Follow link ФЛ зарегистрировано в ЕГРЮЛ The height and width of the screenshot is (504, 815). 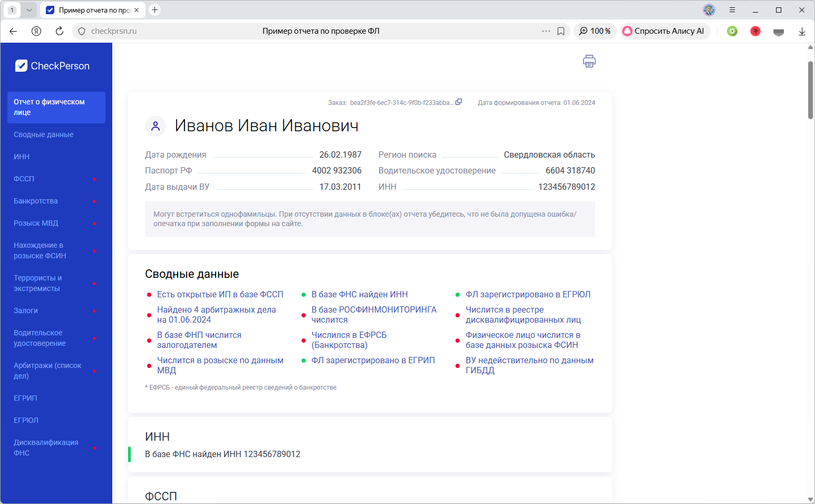pos(528,294)
